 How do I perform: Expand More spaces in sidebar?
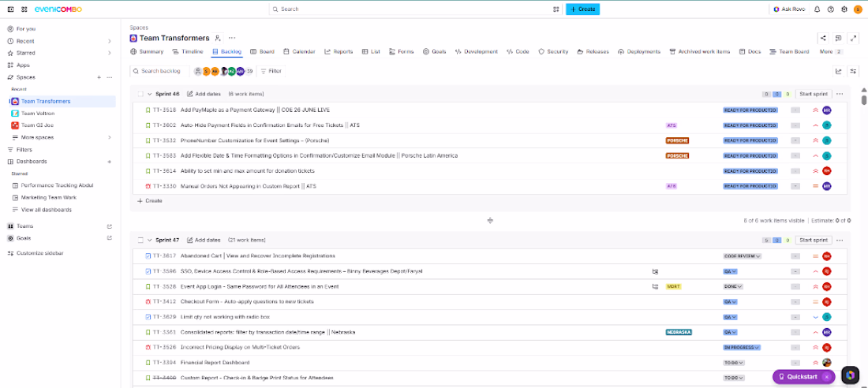[x=61, y=137]
